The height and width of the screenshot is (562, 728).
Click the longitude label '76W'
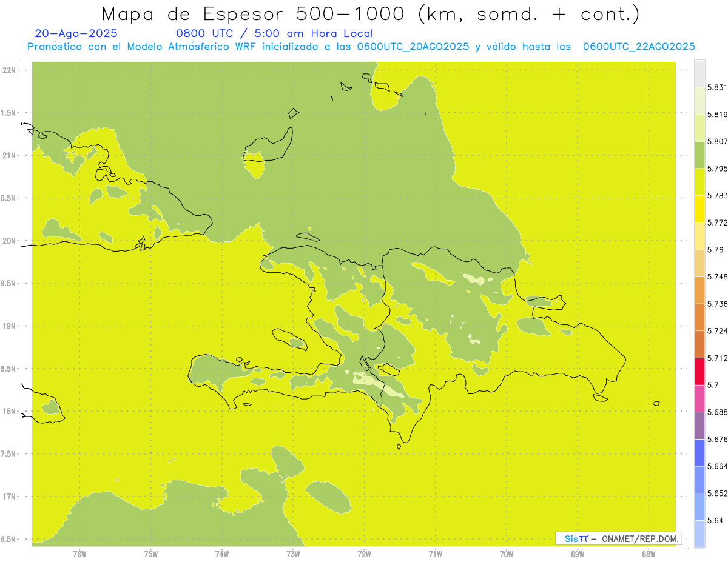[x=79, y=554]
